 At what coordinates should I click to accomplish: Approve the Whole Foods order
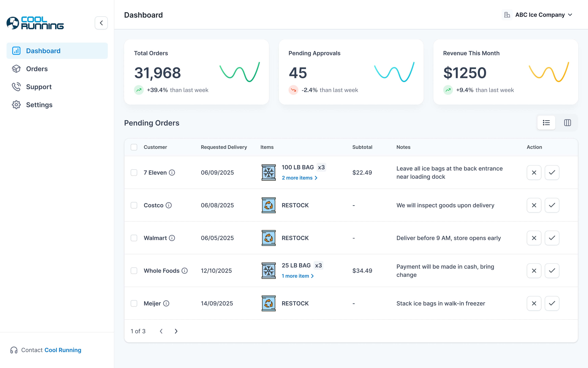552,271
